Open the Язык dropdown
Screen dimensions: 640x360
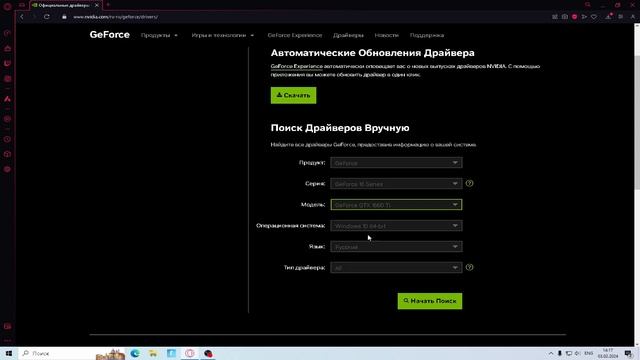tap(396, 247)
